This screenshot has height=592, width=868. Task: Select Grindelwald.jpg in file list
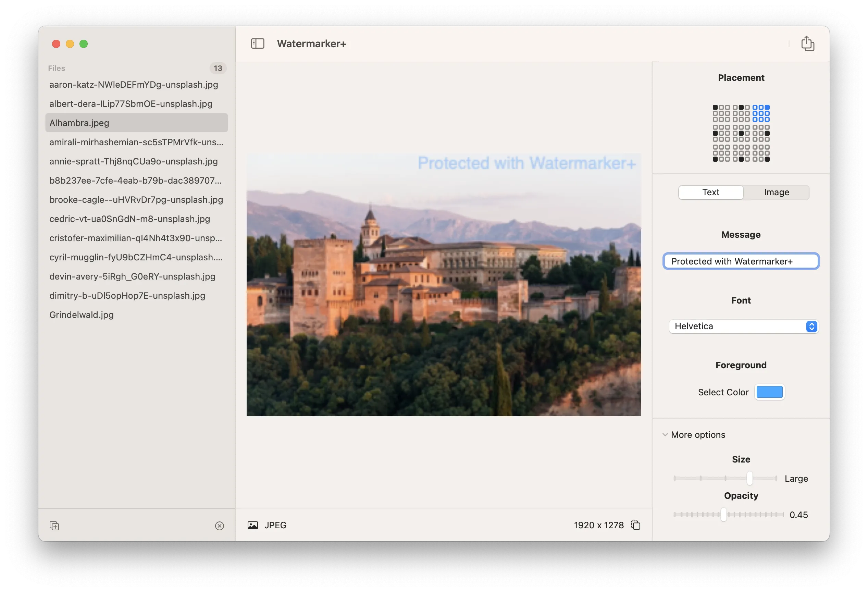pyautogui.click(x=82, y=315)
